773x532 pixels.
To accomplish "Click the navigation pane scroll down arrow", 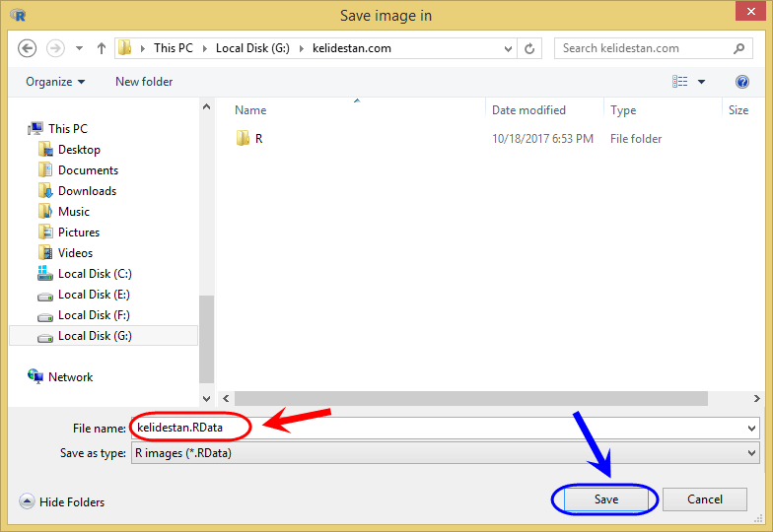I will [207, 398].
